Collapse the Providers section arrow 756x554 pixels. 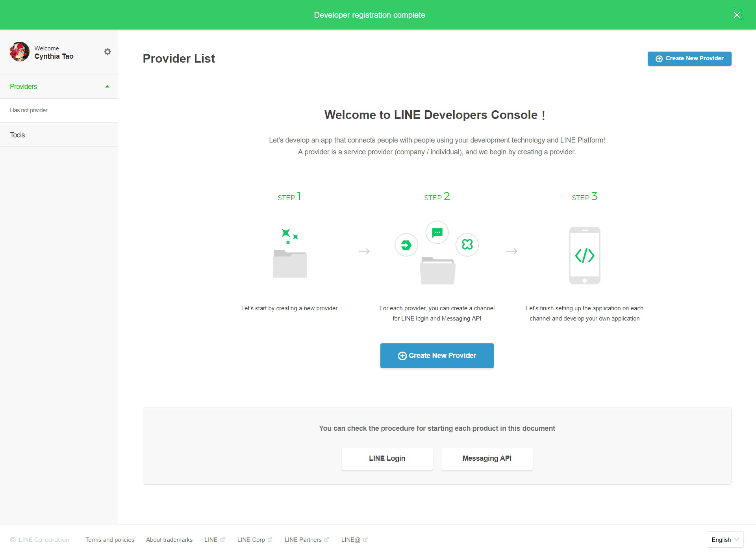coord(107,87)
